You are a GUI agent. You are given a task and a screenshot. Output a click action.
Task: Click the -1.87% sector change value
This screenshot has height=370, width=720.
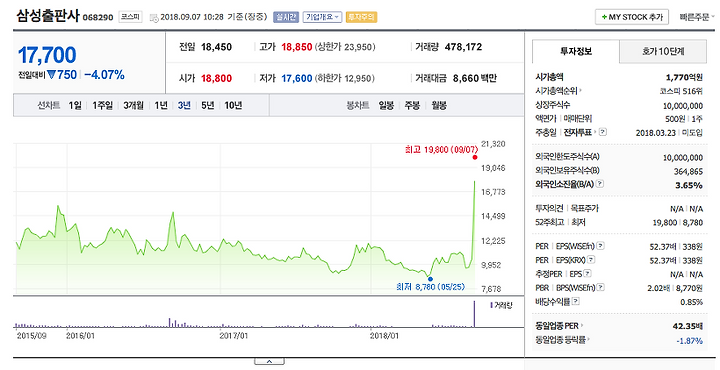pos(689,341)
